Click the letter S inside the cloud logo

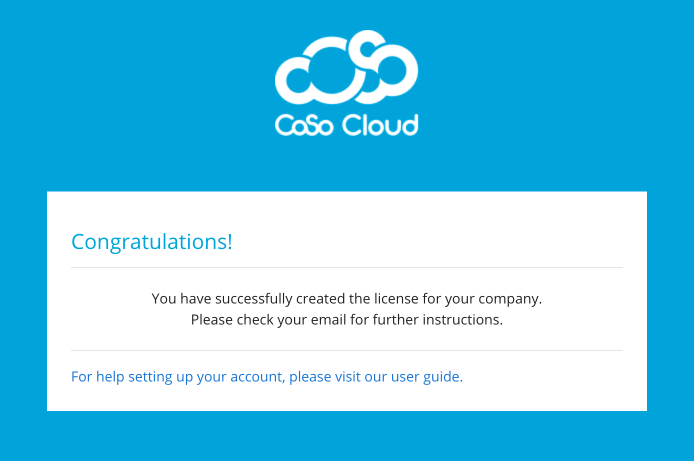click(x=367, y=63)
